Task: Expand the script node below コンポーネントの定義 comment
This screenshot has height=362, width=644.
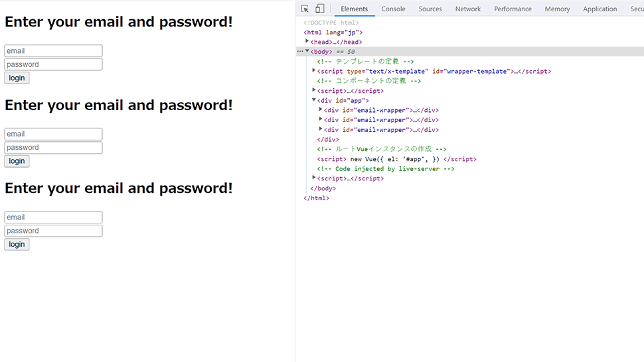Action: tap(314, 90)
